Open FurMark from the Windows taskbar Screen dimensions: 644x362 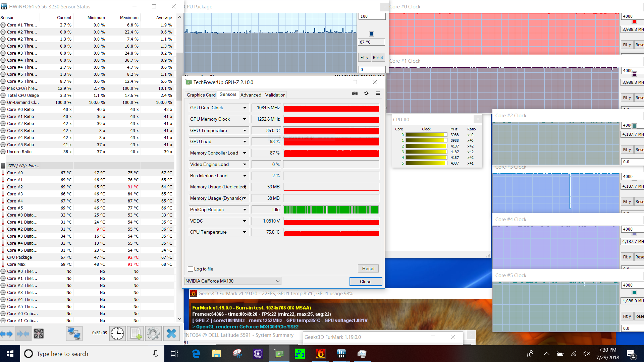[320, 354]
